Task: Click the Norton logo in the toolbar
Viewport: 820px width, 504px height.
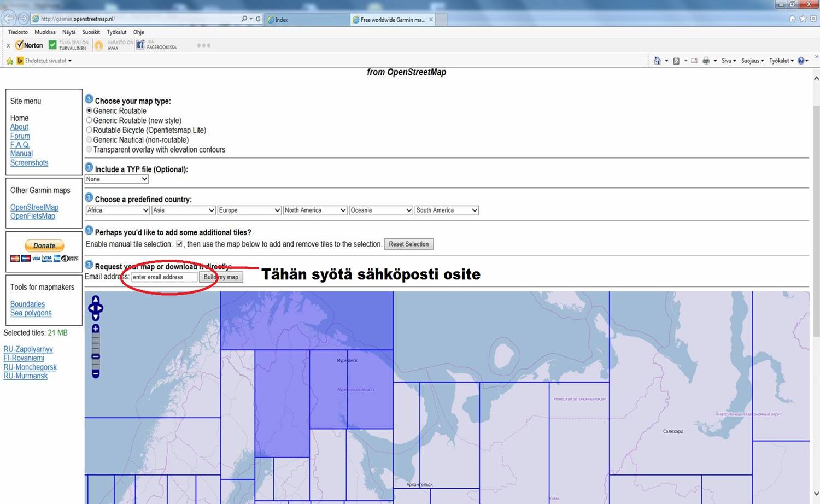Action: click(29, 45)
